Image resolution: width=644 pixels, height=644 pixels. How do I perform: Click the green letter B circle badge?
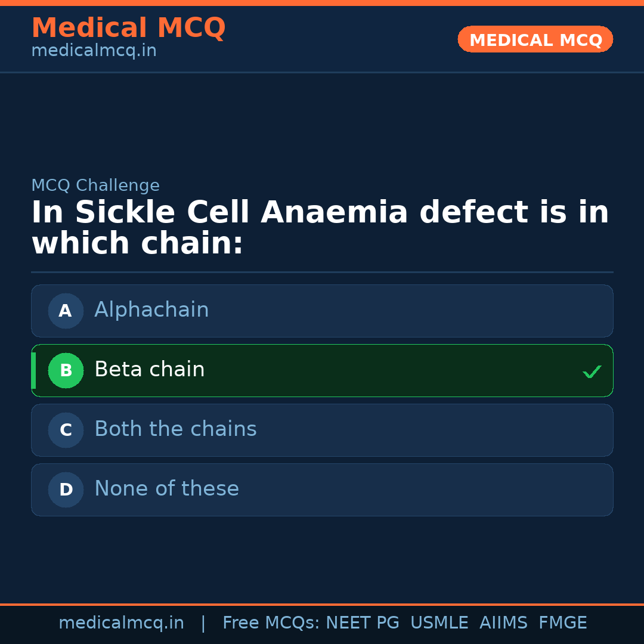pos(66,370)
